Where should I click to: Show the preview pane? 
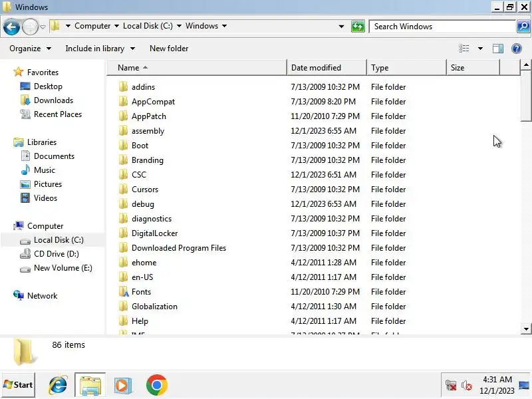tap(497, 49)
